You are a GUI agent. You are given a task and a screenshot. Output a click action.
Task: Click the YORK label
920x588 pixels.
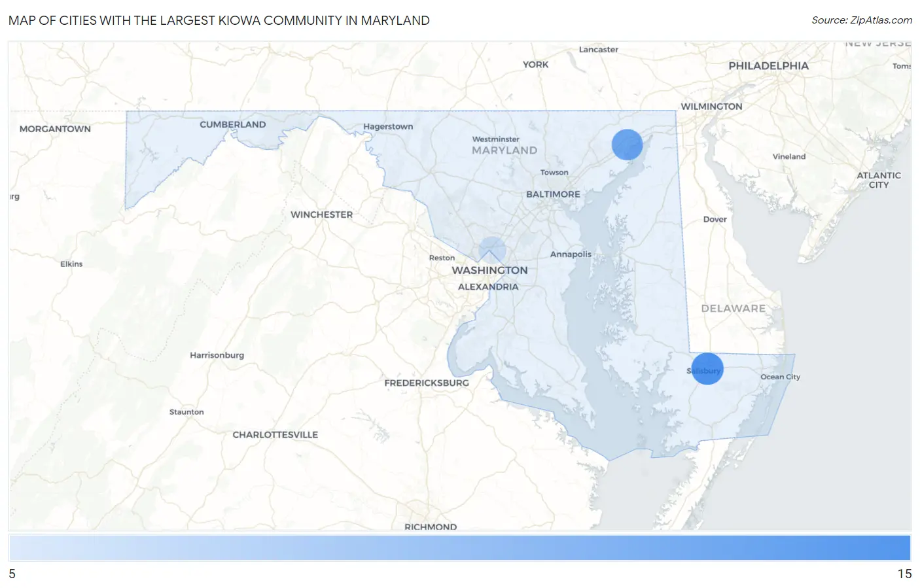coord(535,65)
